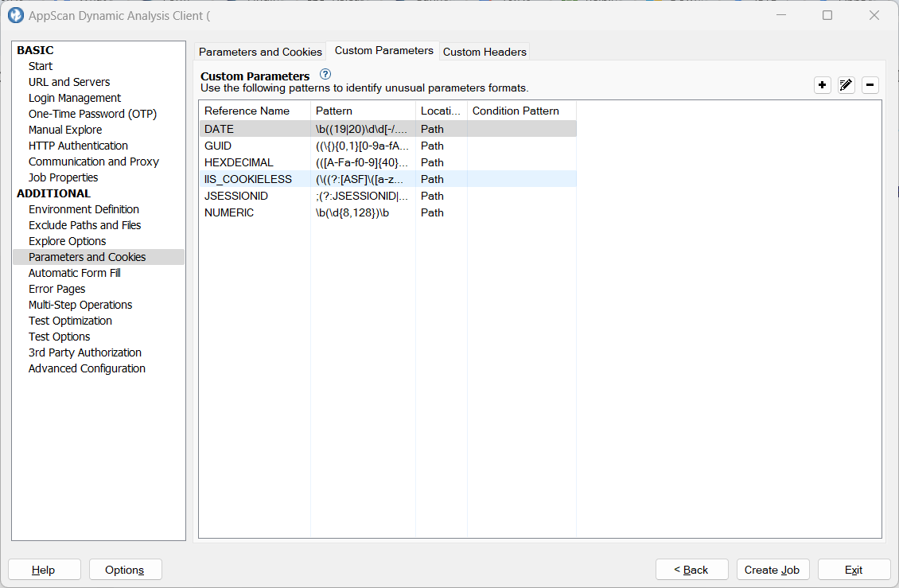
Task: Click the edit pencil icon
Action: (846, 84)
